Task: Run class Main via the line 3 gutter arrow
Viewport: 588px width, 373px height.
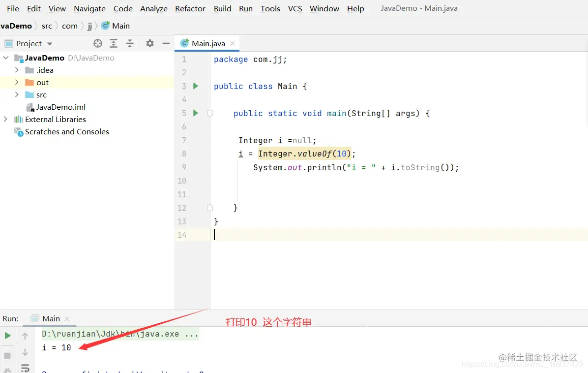Action: coord(195,86)
